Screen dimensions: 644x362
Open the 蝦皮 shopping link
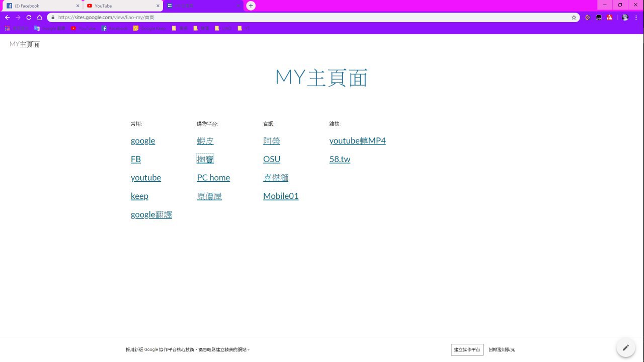click(x=205, y=141)
